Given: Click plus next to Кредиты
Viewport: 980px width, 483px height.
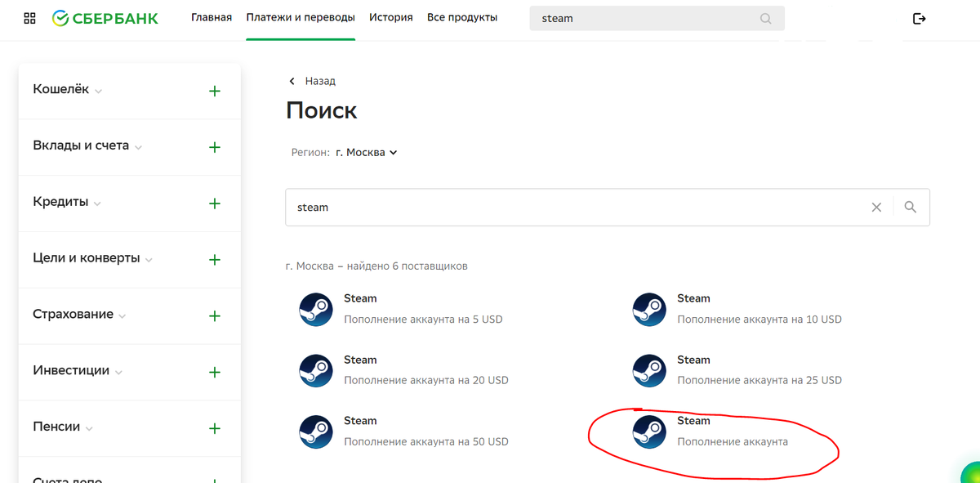Looking at the screenshot, I should click(215, 203).
